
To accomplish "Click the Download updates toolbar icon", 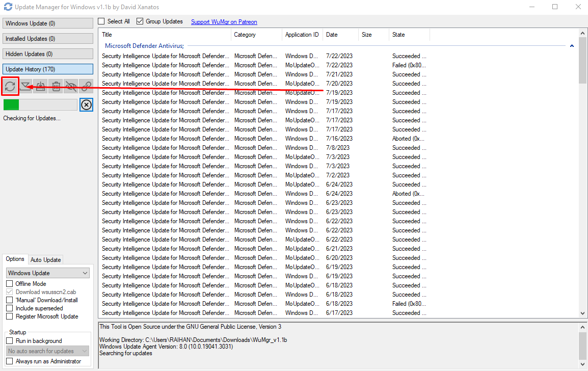I will tap(25, 87).
